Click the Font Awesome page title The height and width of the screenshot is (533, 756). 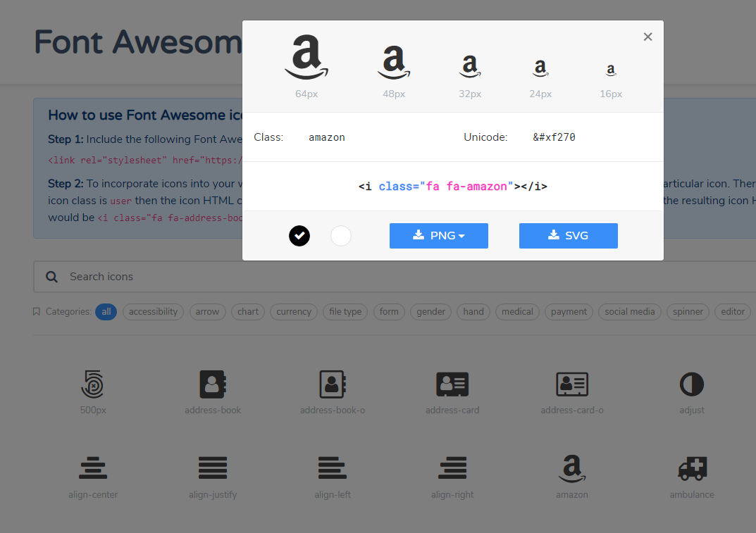click(x=138, y=42)
